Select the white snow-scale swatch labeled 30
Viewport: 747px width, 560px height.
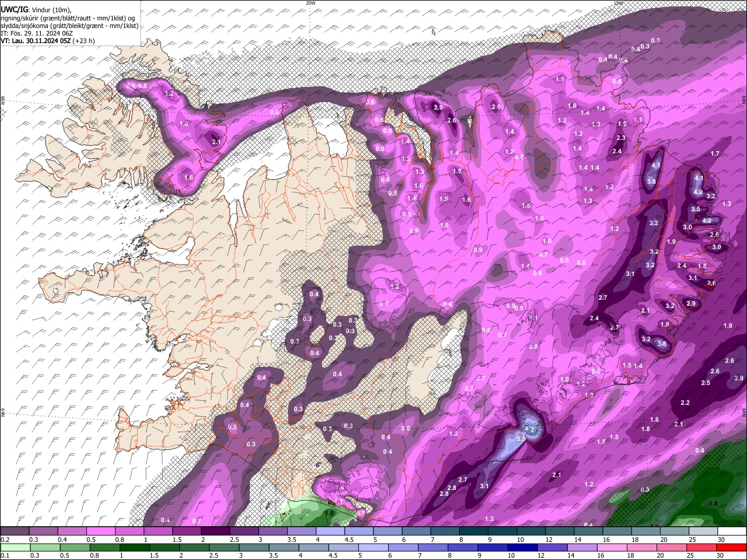[732, 531]
